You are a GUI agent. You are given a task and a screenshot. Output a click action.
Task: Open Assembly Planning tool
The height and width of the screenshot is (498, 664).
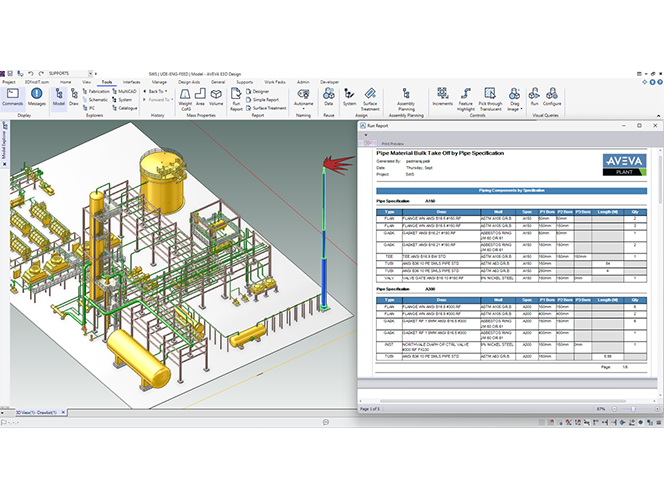pos(406,96)
